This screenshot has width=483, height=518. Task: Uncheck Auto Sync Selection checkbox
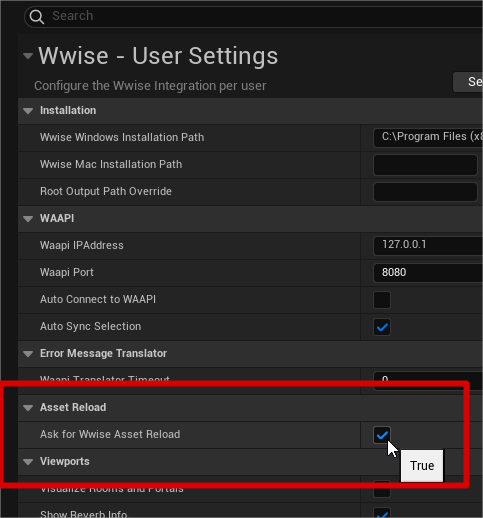[382, 327]
